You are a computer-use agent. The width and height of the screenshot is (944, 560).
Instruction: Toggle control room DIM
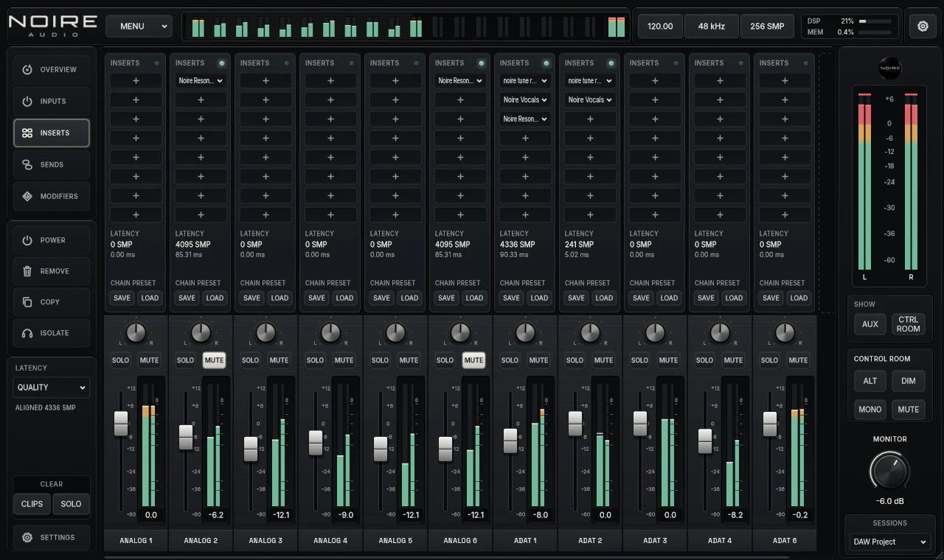coord(909,381)
